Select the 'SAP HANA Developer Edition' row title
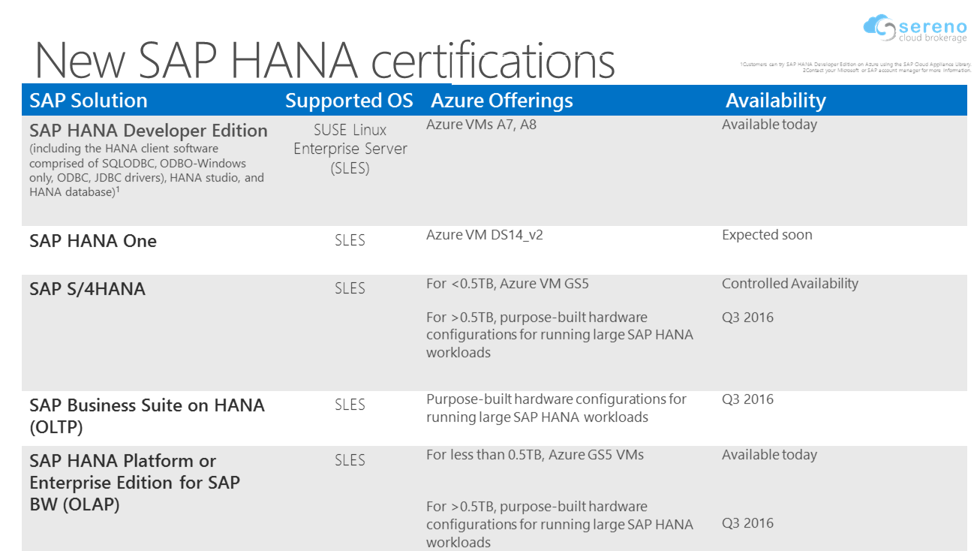The height and width of the screenshot is (551, 980). point(149,131)
